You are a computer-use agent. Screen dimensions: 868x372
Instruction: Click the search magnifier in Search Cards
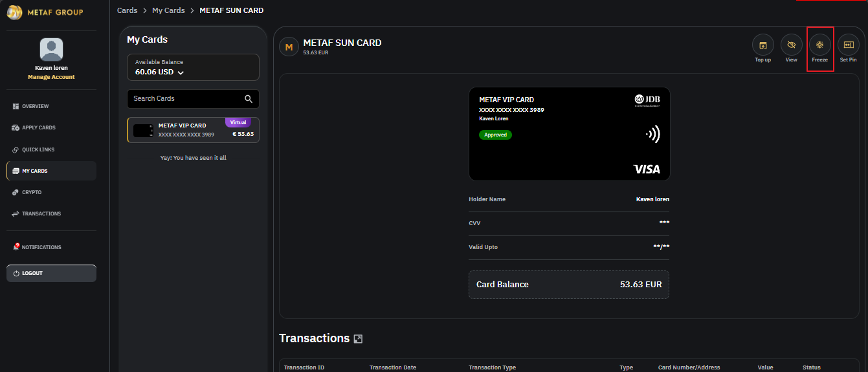[249, 99]
